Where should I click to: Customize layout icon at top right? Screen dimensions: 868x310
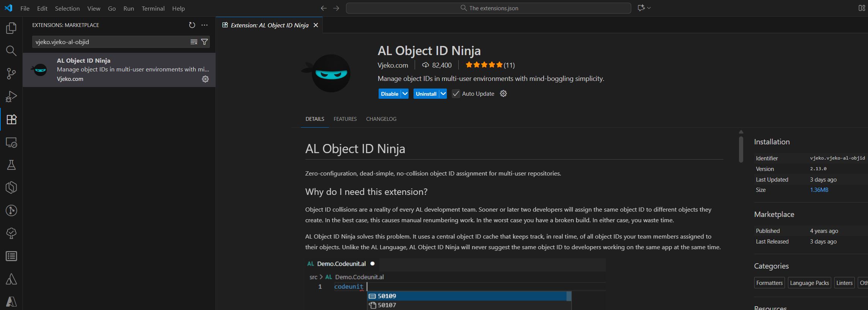(862, 8)
